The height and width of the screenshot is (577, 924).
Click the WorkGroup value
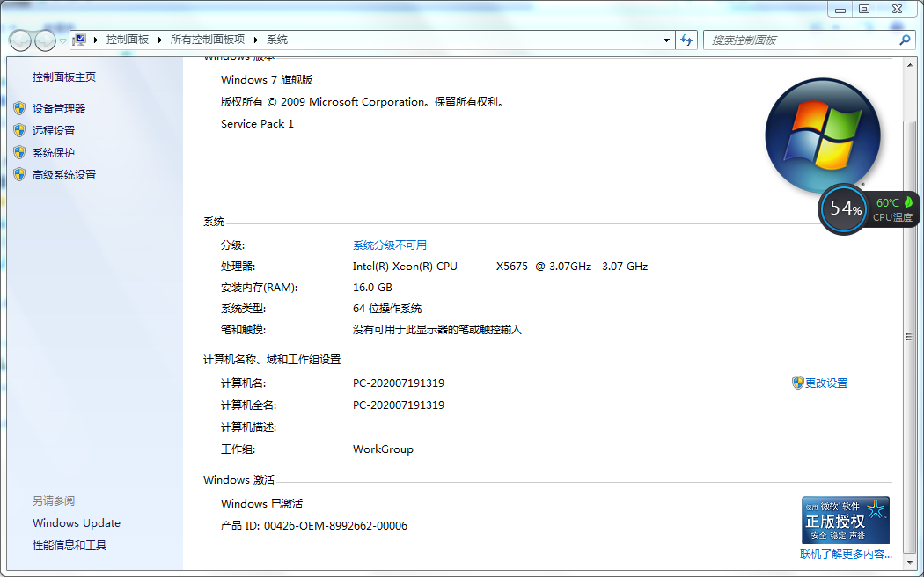383,449
